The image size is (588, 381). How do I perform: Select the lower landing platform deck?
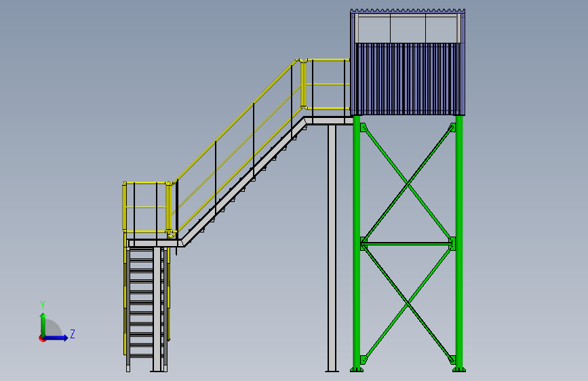155,243
